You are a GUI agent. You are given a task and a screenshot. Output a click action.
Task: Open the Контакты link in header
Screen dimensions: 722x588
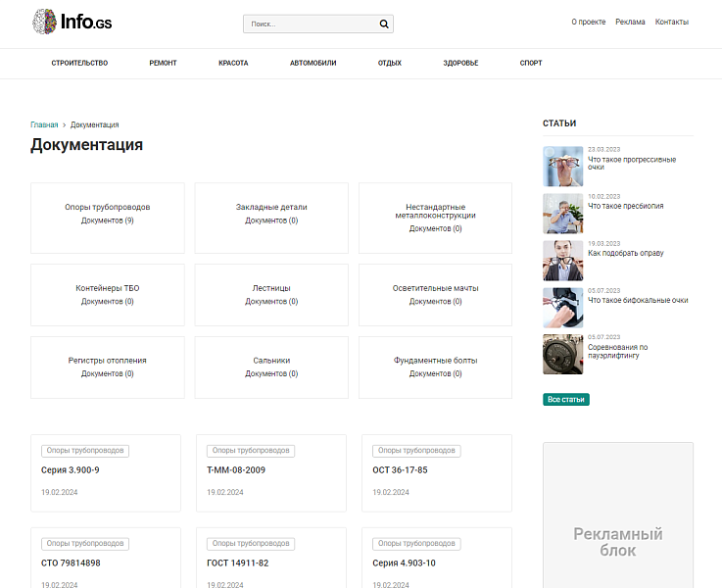pyautogui.click(x=671, y=22)
